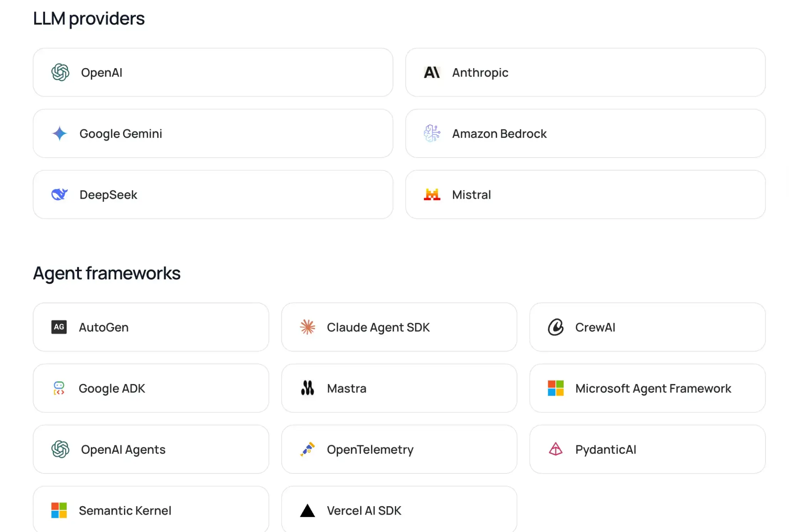Screen dimensions: 789x532
Task: Click the OpenAI swirl logo icon
Action: tap(60, 72)
